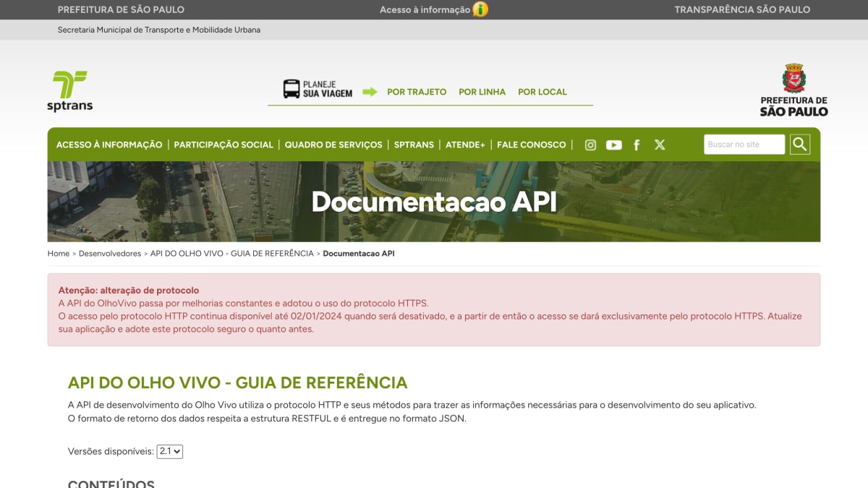Viewport: 868px width, 488px height.
Task: Click the Acesso à informação top link
Action: 425,9
